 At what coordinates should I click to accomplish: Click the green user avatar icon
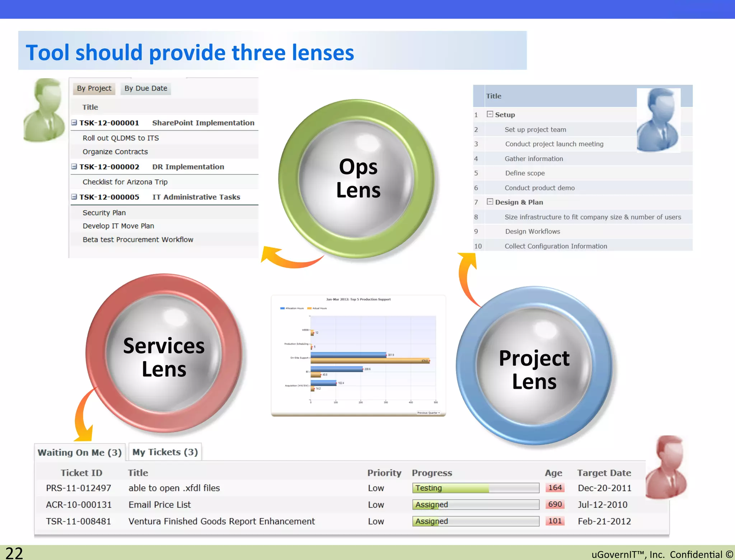45,110
